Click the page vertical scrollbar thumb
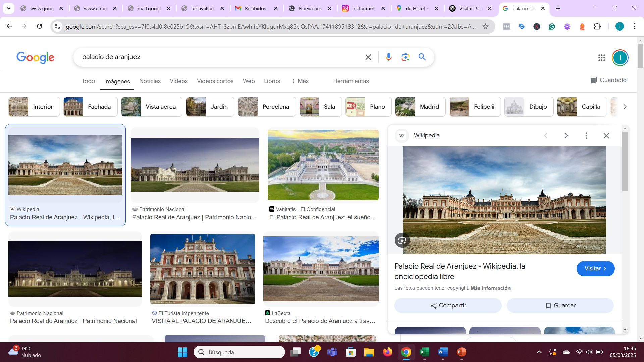The width and height of the screenshot is (644, 362). [640, 55]
